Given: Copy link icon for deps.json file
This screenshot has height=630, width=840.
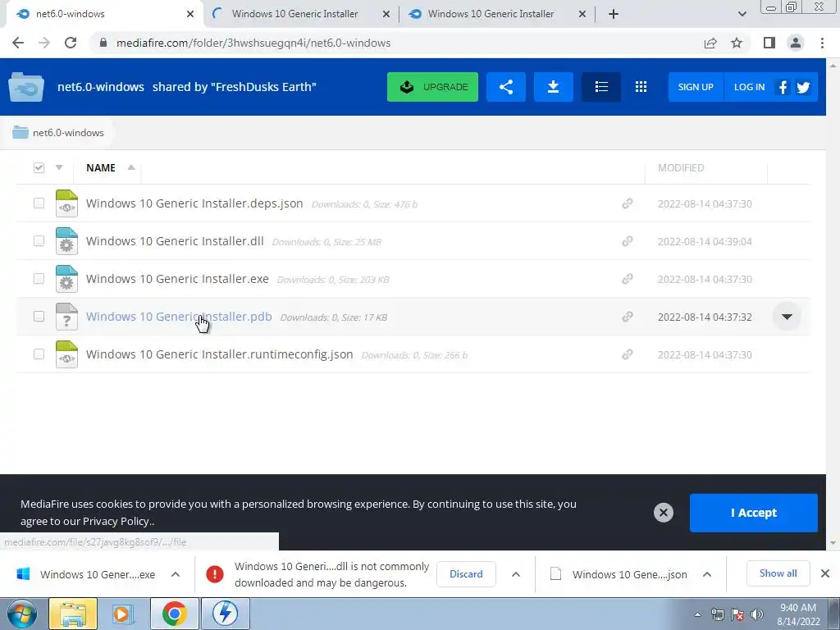Looking at the screenshot, I should tap(627, 203).
